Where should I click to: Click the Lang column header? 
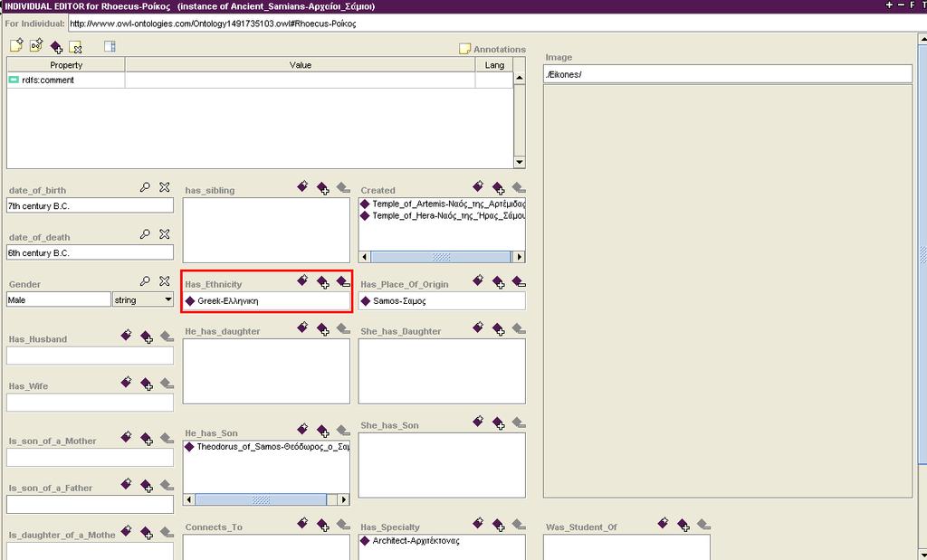[x=494, y=65]
